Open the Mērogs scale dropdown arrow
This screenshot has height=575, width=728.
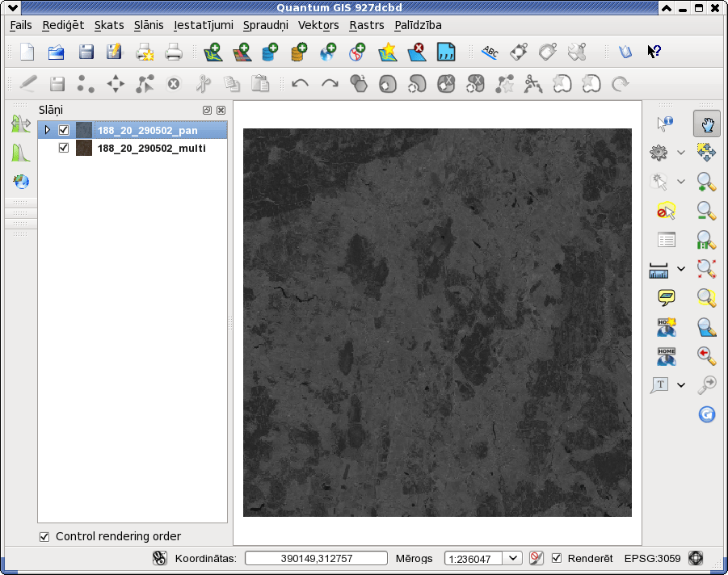(x=512, y=558)
